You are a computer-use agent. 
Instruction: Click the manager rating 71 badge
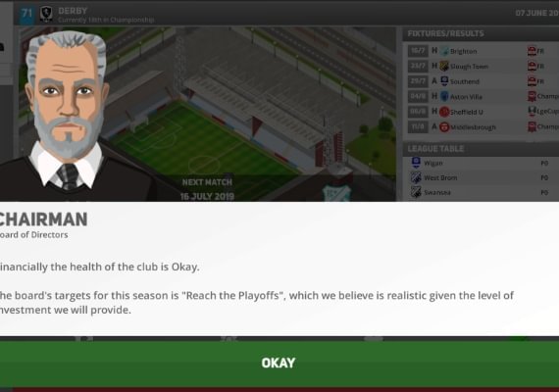(27, 14)
